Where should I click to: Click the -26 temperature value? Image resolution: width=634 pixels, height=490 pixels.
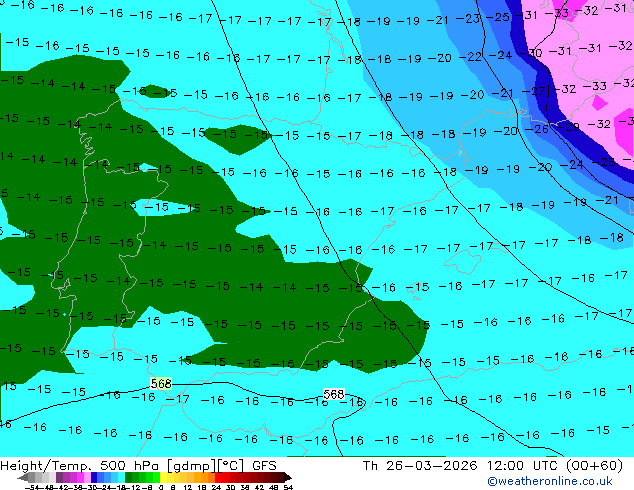point(537,129)
